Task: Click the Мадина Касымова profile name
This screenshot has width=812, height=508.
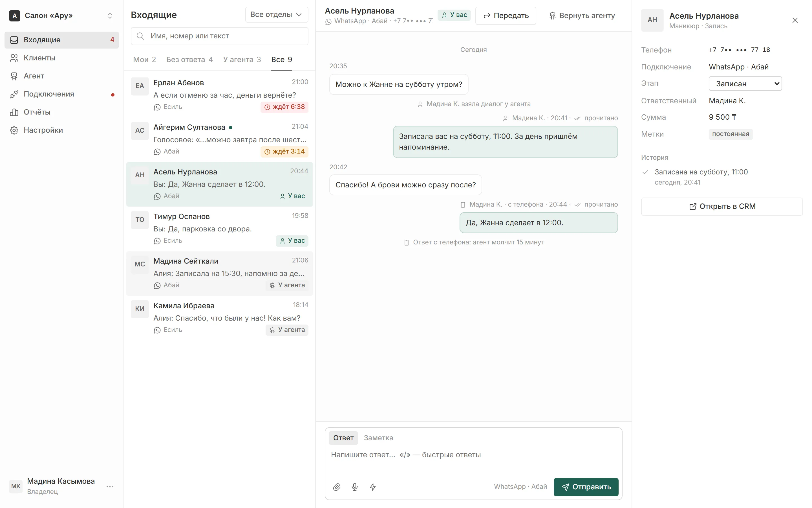Action: coord(61,481)
